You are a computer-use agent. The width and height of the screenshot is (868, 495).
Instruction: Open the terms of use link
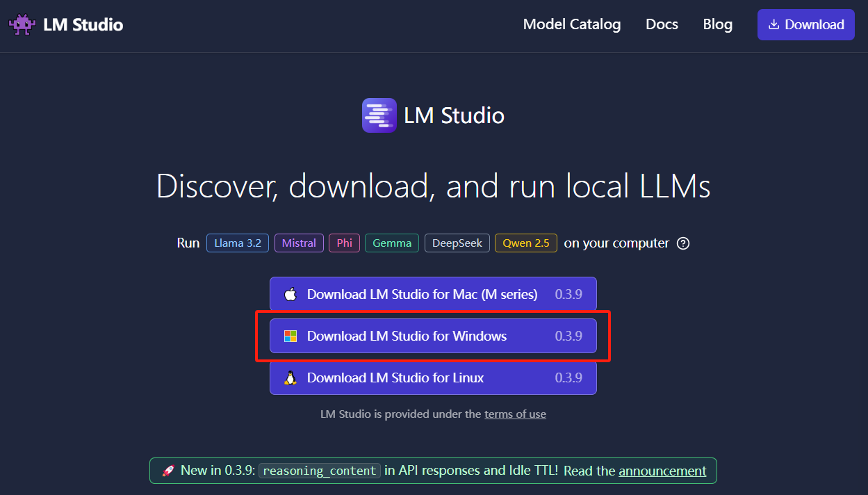(x=515, y=414)
